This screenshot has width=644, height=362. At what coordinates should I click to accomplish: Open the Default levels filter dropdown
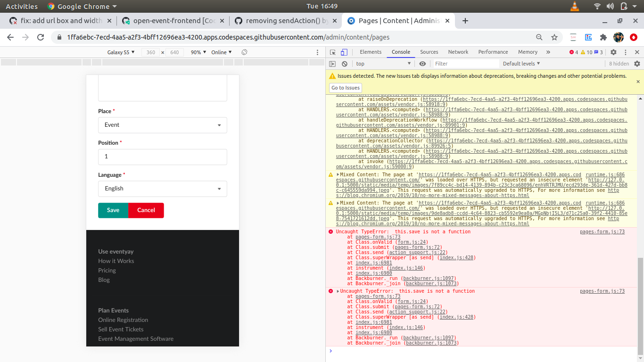pos(521,63)
